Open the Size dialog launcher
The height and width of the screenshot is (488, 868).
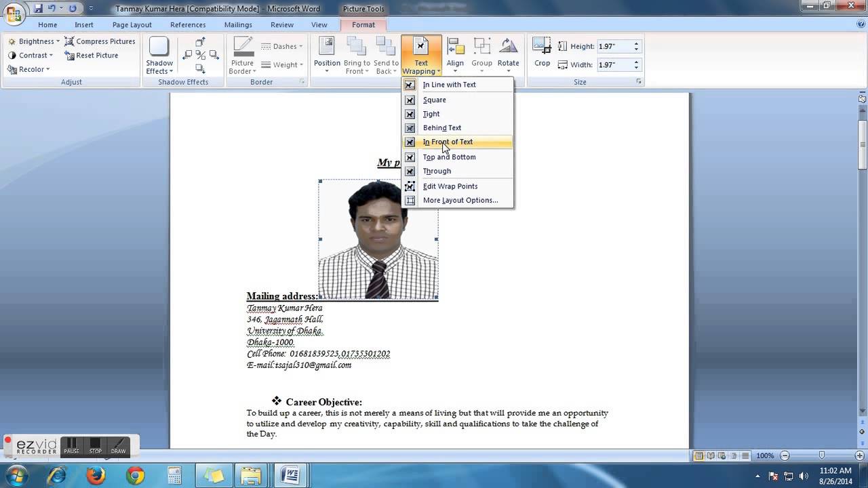tap(639, 82)
